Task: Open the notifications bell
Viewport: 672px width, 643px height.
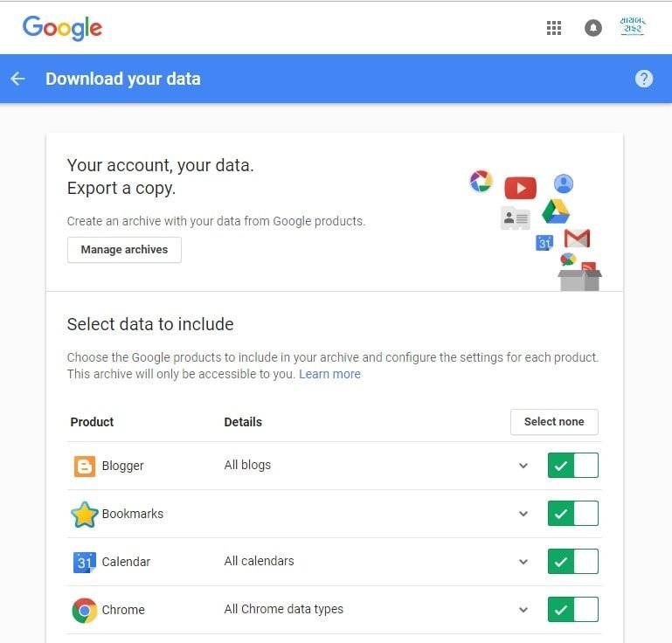Action: coord(593,28)
